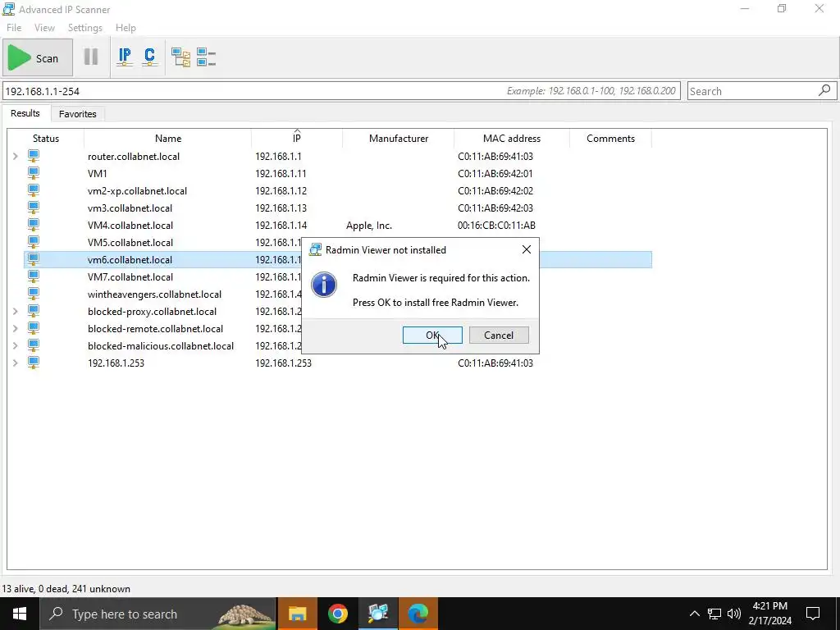
Task: Show hidden system tray icons
Action: pos(694,614)
